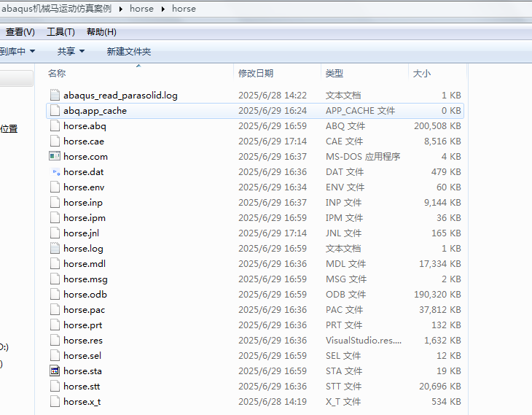Image resolution: width=532 pixels, height=415 pixels.
Task: Select the horse.log text document icon
Action: tap(55, 248)
